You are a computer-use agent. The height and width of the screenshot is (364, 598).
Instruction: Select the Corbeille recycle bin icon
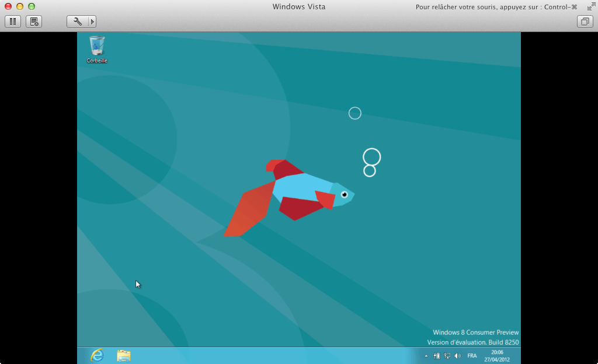[97, 50]
